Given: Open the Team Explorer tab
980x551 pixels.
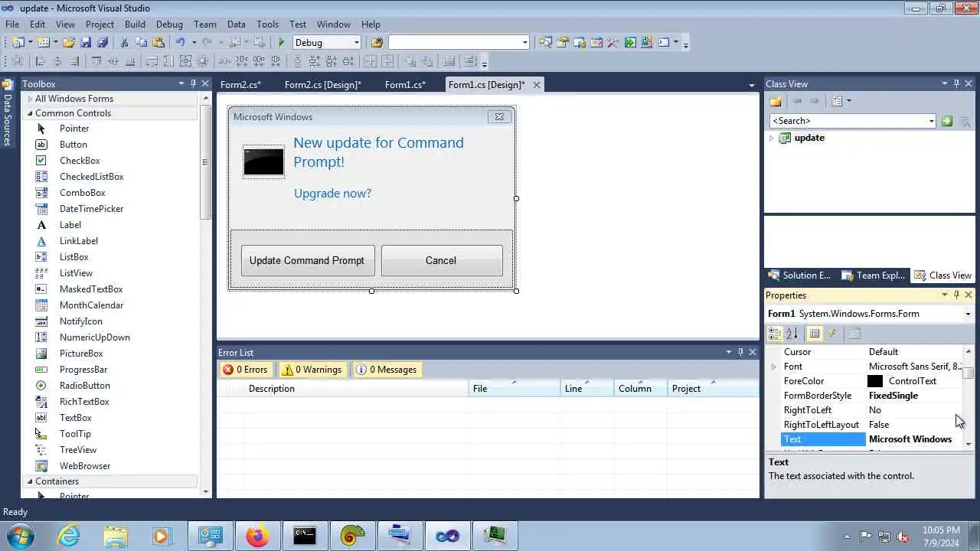Looking at the screenshot, I should pos(873,275).
